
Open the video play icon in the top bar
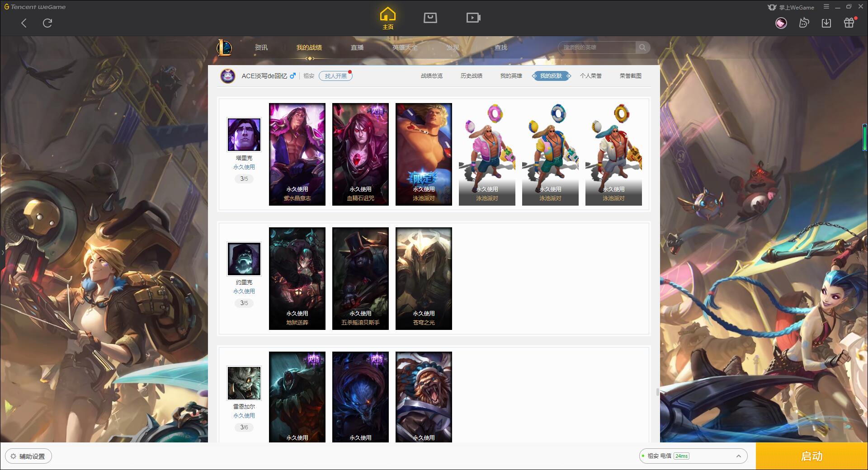click(473, 18)
